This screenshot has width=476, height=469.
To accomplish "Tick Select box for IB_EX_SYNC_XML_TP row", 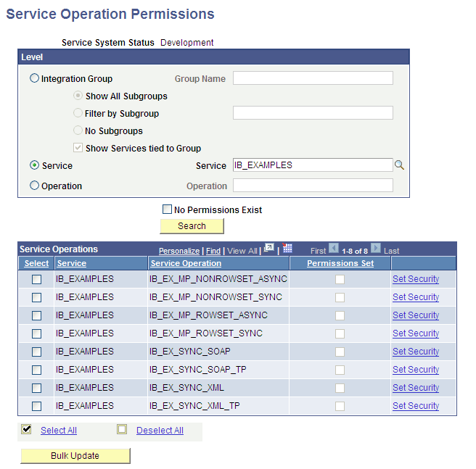I will [37, 406].
